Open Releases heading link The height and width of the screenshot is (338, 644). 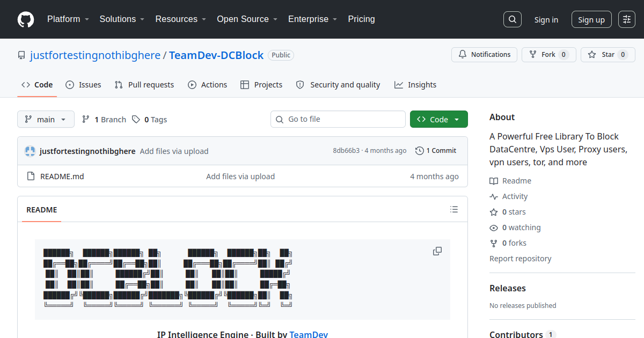(508, 288)
